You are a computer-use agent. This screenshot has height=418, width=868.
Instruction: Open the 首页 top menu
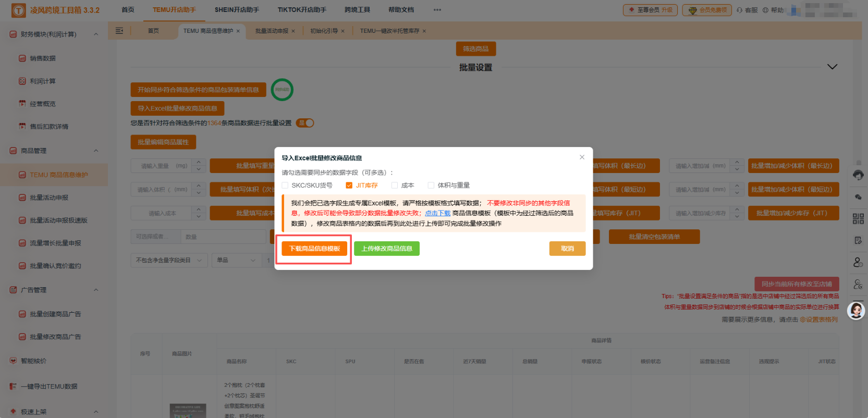point(128,10)
